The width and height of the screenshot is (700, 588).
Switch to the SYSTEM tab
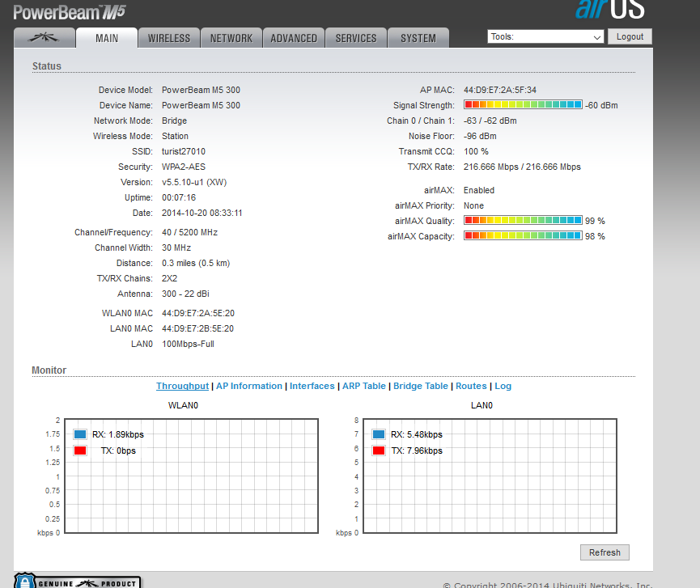[x=418, y=38]
